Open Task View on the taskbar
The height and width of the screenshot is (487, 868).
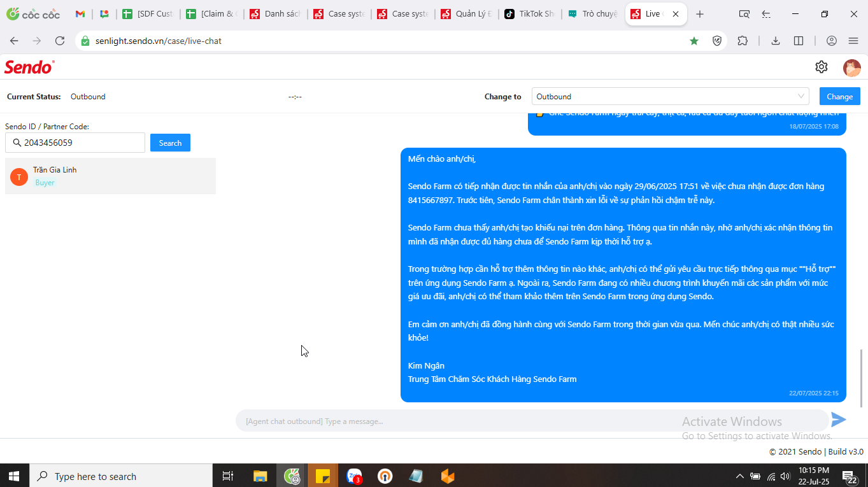[x=227, y=476]
